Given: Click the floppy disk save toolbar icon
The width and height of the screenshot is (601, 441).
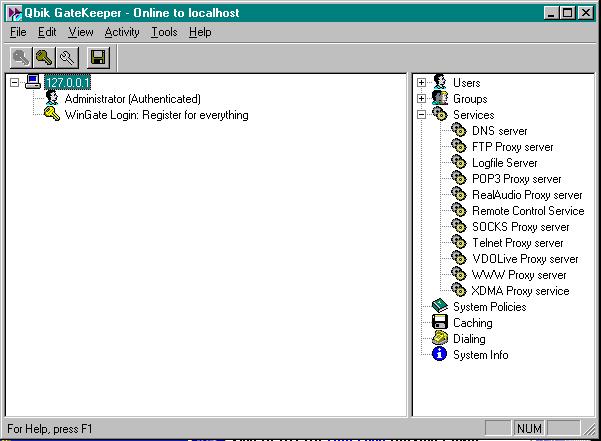Looking at the screenshot, I should [x=98, y=58].
